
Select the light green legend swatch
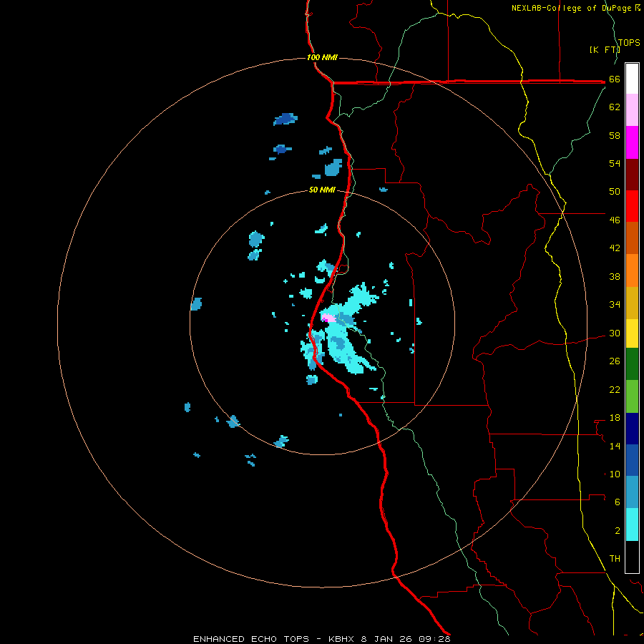click(x=632, y=396)
